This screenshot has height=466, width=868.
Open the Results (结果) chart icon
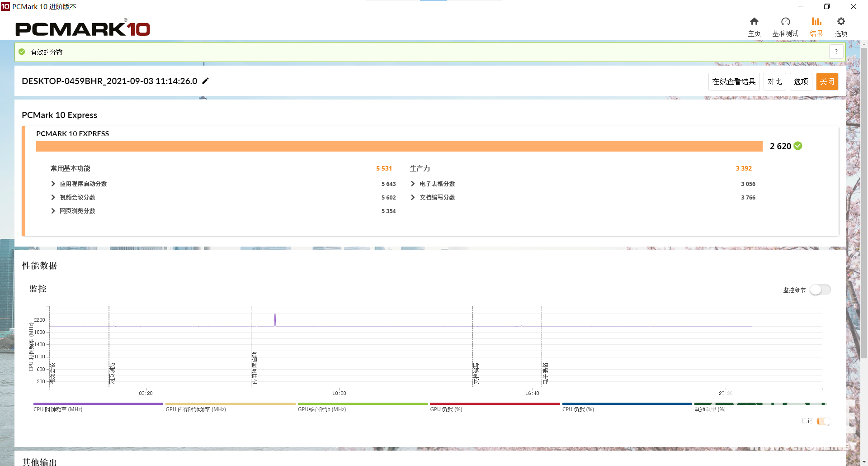click(x=816, y=22)
